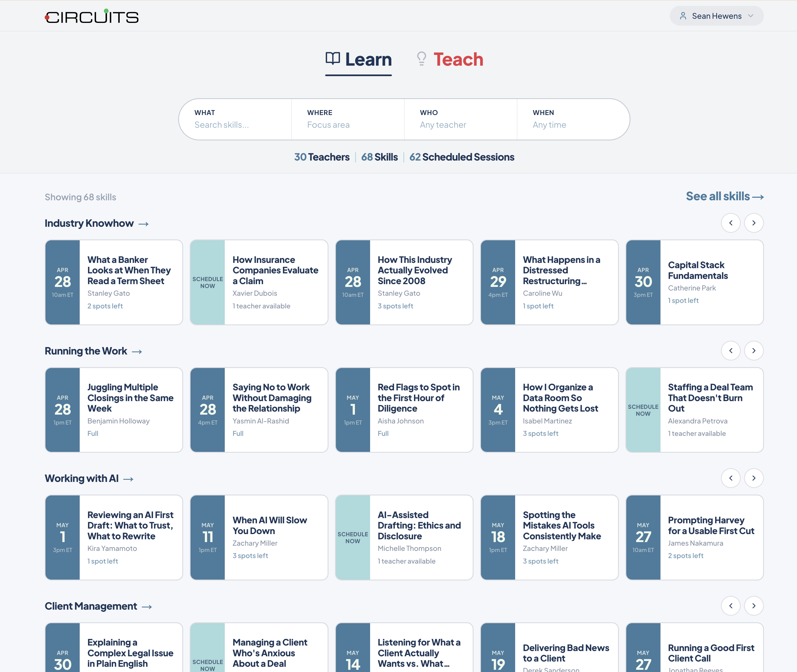This screenshot has width=797, height=672.
Task: Go back in Working with AI carousel
Action: [x=730, y=478]
